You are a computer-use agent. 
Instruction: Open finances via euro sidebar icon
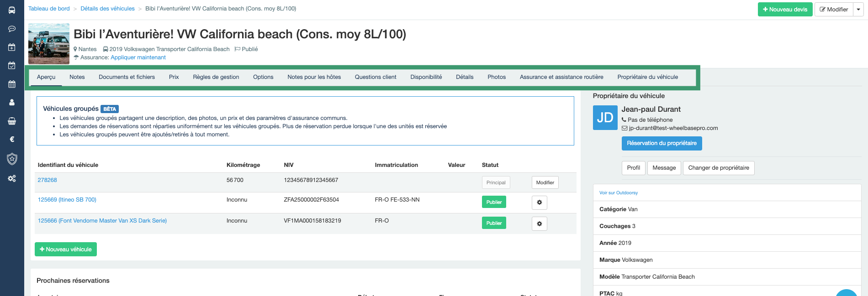pos(12,140)
